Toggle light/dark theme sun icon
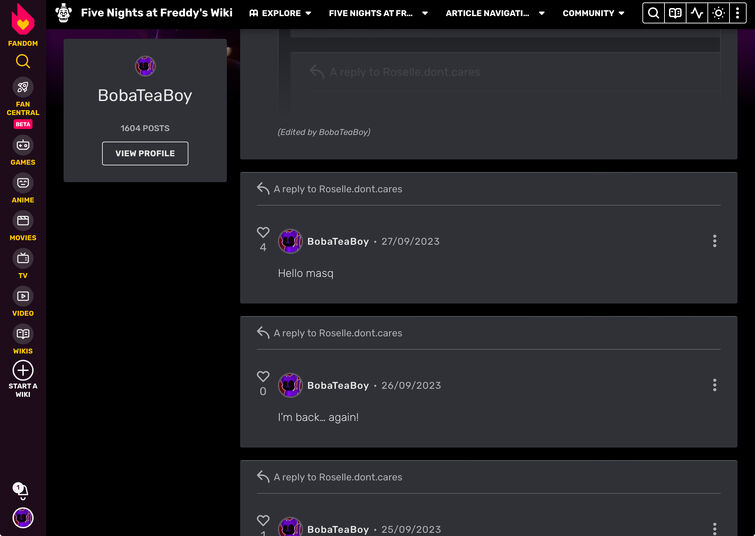The image size is (755, 536). (718, 13)
